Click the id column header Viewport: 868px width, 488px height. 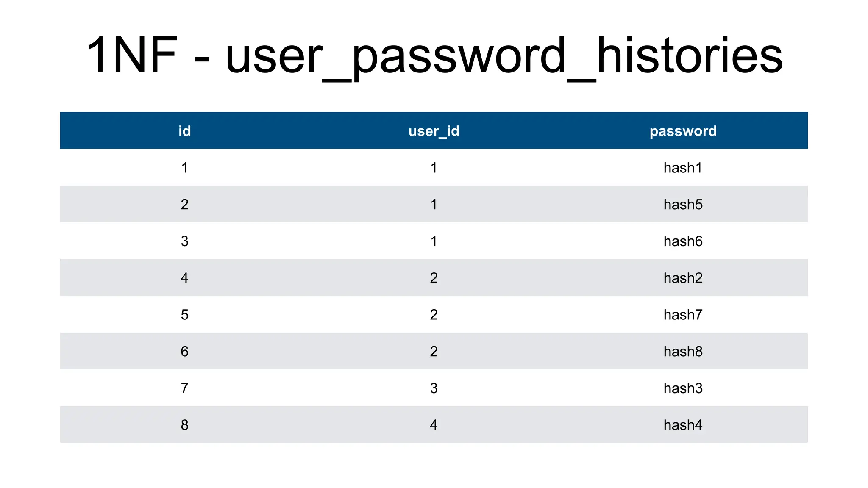pyautogui.click(x=184, y=131)
